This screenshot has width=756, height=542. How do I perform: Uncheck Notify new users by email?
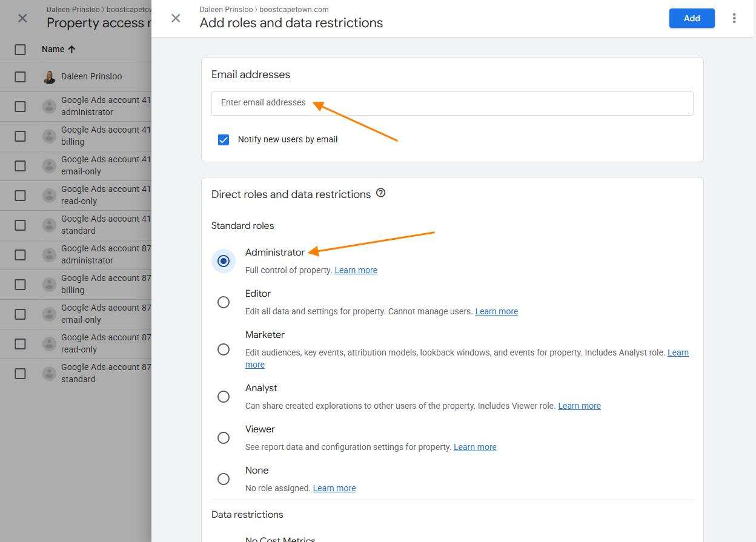pyautogui.click(x=224, y=140)
